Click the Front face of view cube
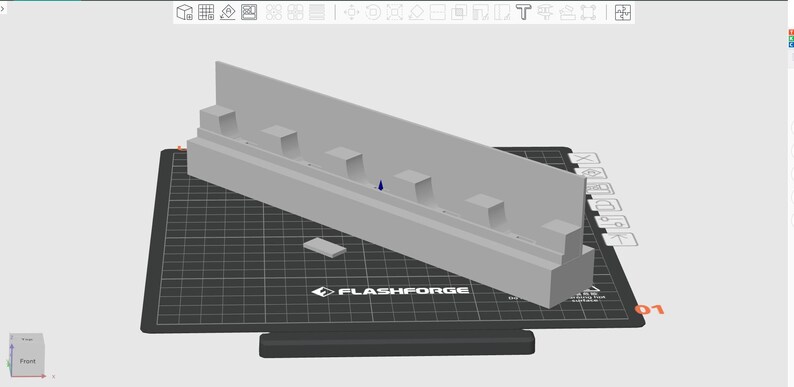 (x=27, y=362)
